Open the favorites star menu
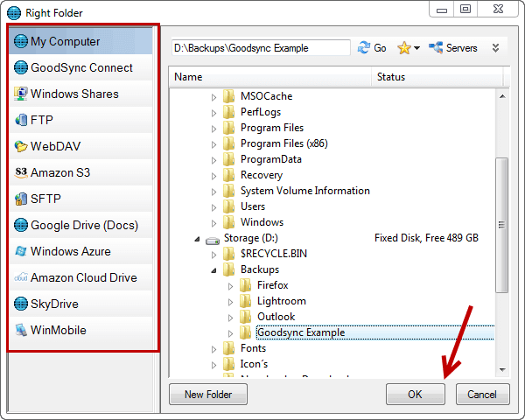 (x=409, y=48)
